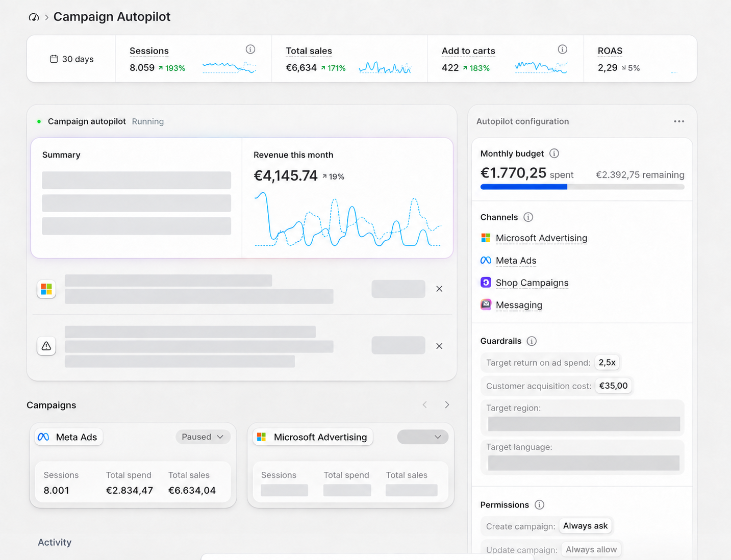
Task: Click the Microsoft logo in notification row
Action: (46, 289)
